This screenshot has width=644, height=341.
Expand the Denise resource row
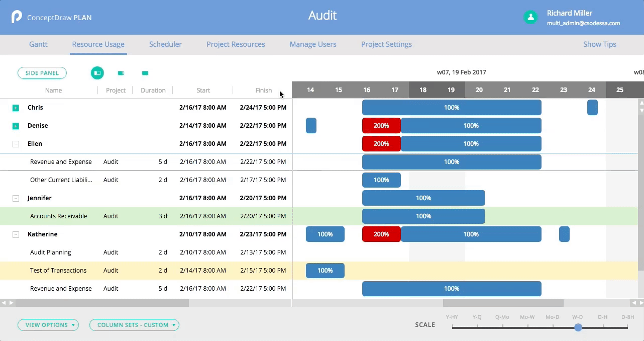(x=16, y=126)
